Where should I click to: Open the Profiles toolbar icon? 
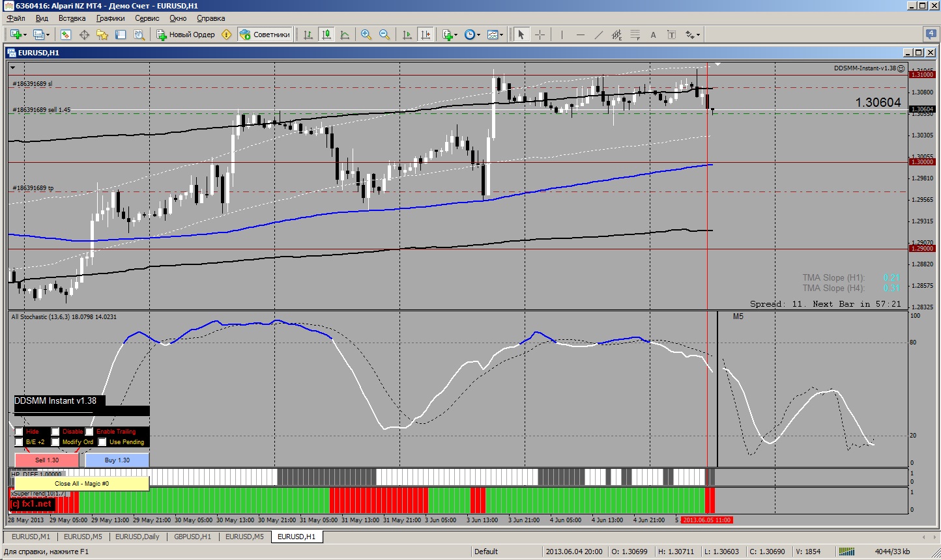click(38, 35)
